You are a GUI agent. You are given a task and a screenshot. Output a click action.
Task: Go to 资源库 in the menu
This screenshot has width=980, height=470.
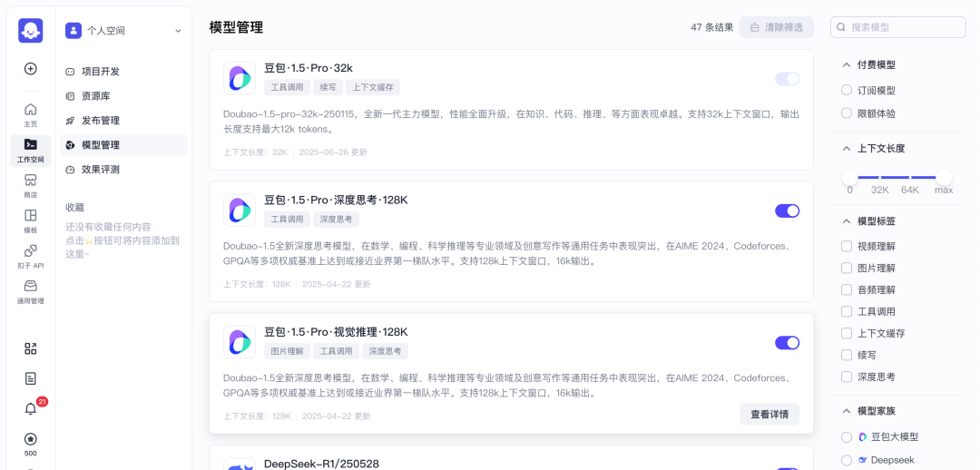click(x=123, y=96)
